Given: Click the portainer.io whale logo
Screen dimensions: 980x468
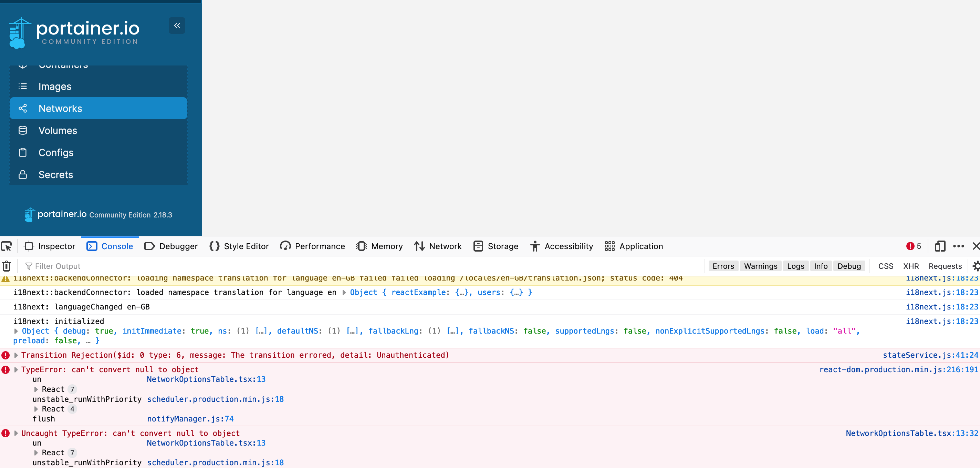Looking at the screenshot, I should pyautogui.click(x=18, y=32).
